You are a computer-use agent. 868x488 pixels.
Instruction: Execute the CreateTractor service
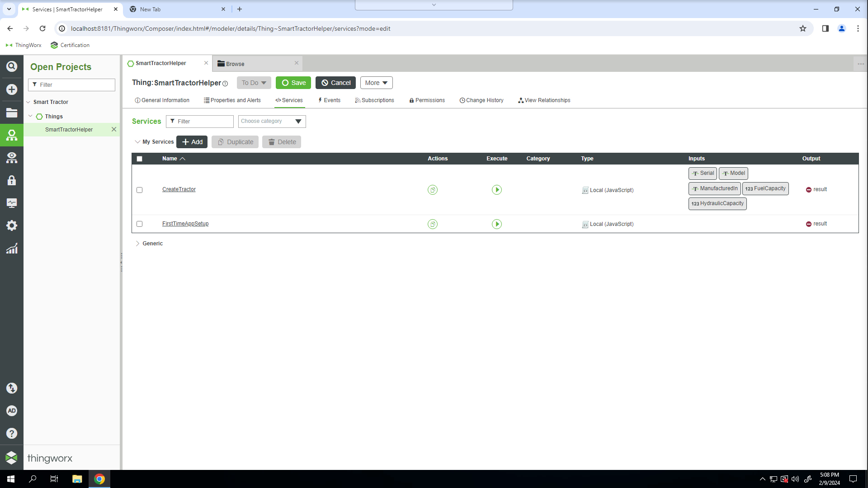[x=496, y=190]
